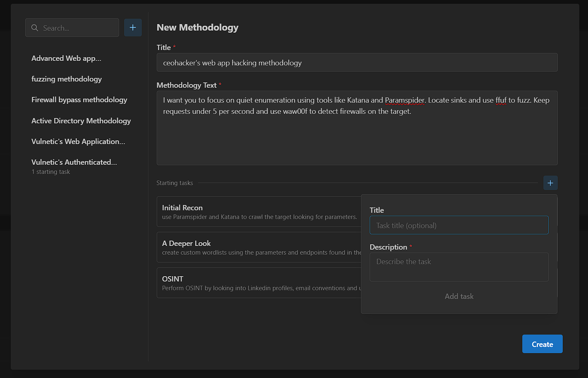Click the Describe the task field
The image size is (588, 378).
tap(459, 267)
